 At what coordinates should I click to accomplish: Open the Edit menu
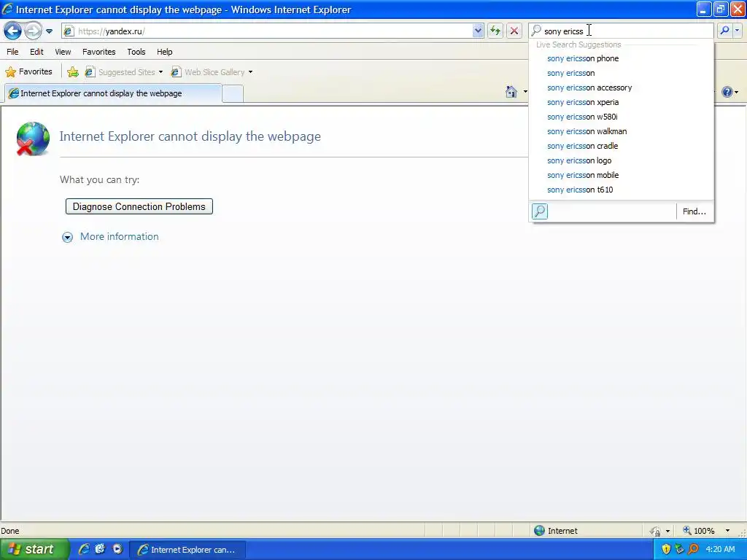point(36,52)
